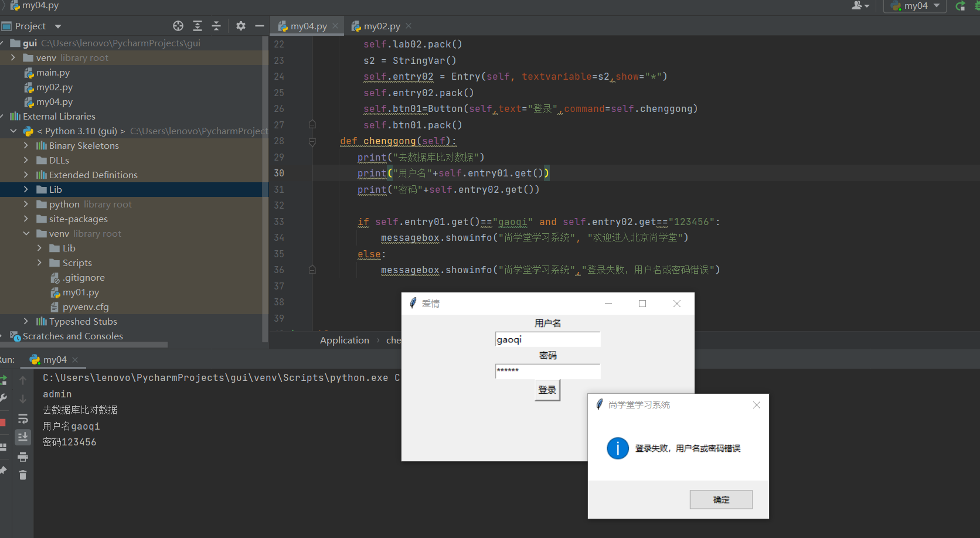Click the fold marker on line 28
The image size is (980, 538).
click(x=312, y=141)
